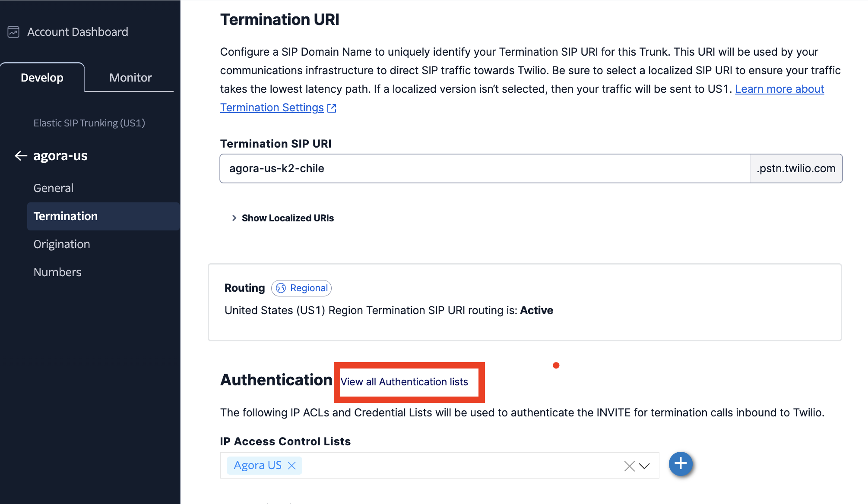Remove the Agora US tag
This screenshot has width=868, height=504.
292,466
